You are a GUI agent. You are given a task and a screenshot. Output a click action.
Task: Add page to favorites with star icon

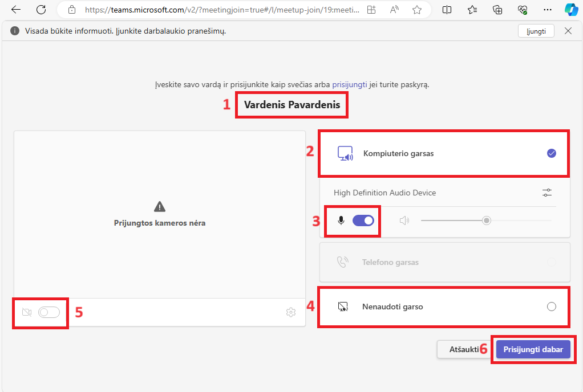click(417, 10)
